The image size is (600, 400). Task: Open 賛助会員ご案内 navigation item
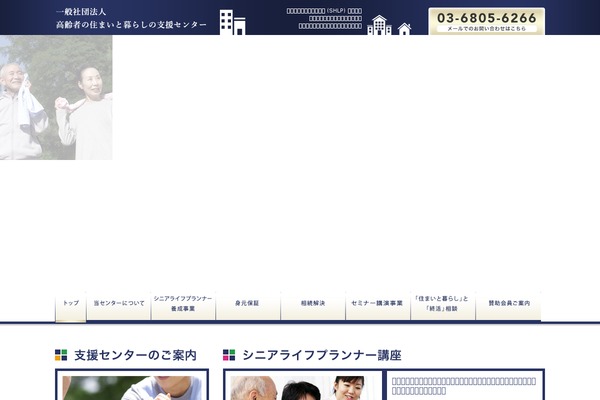tap(508, 305)
